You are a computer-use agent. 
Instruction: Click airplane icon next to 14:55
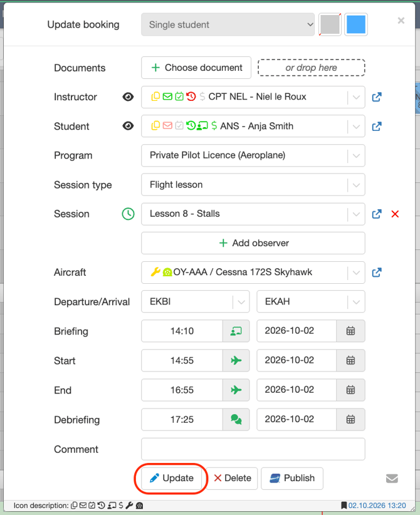pos(236,361)
